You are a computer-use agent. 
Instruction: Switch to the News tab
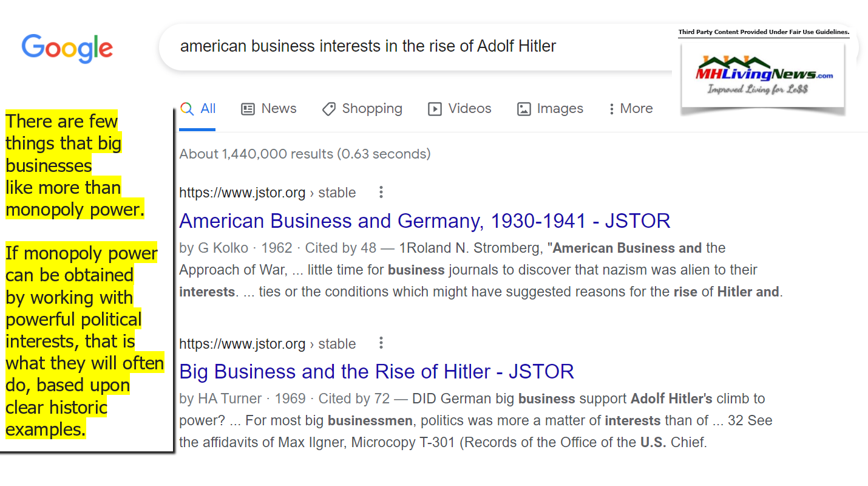click(x=279, y=109)
